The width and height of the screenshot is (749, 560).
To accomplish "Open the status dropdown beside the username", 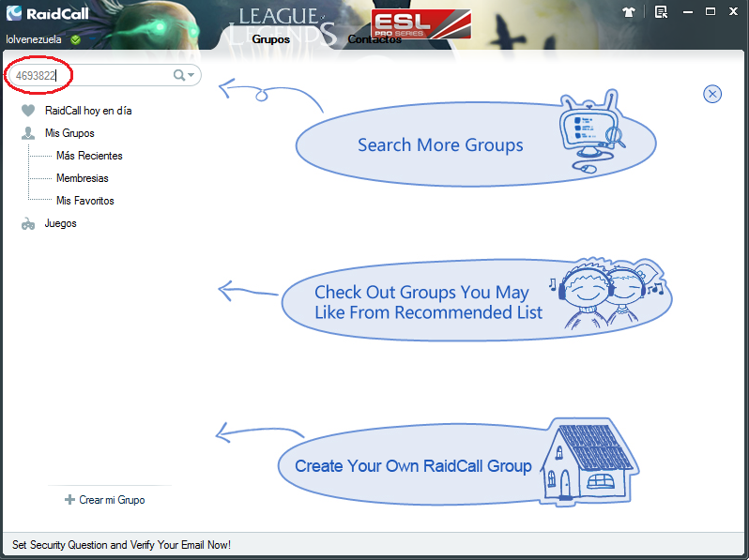I will 91,39.
